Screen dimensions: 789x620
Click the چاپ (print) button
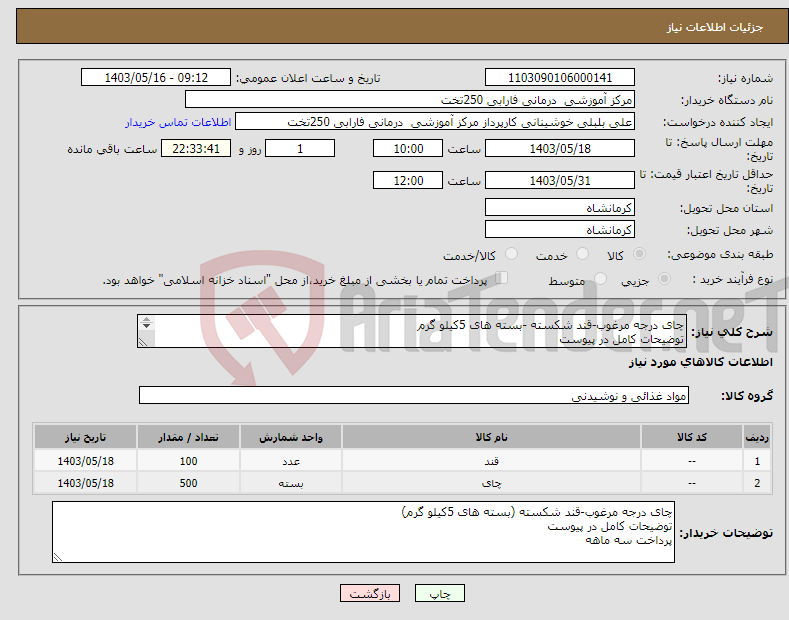(439, 593)
